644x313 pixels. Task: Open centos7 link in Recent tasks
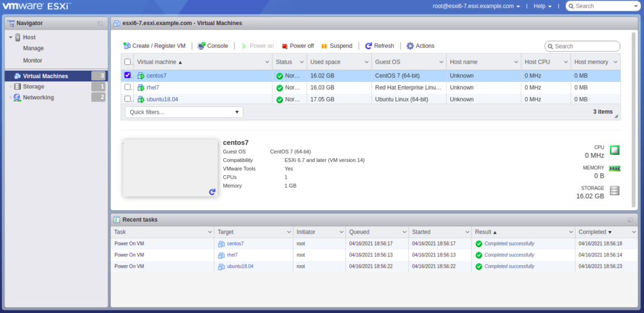click(x=235, y=244)
